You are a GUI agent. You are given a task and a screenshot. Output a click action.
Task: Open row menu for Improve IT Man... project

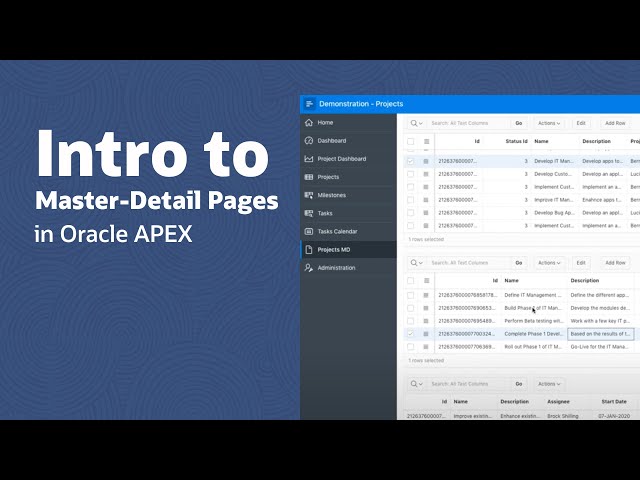click(426, 200)
